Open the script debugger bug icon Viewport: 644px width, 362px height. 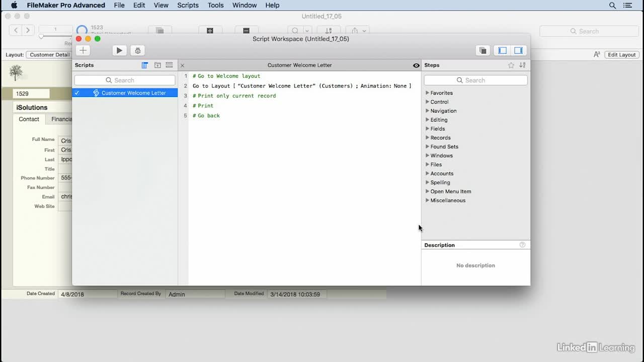[x=138, y=50]
